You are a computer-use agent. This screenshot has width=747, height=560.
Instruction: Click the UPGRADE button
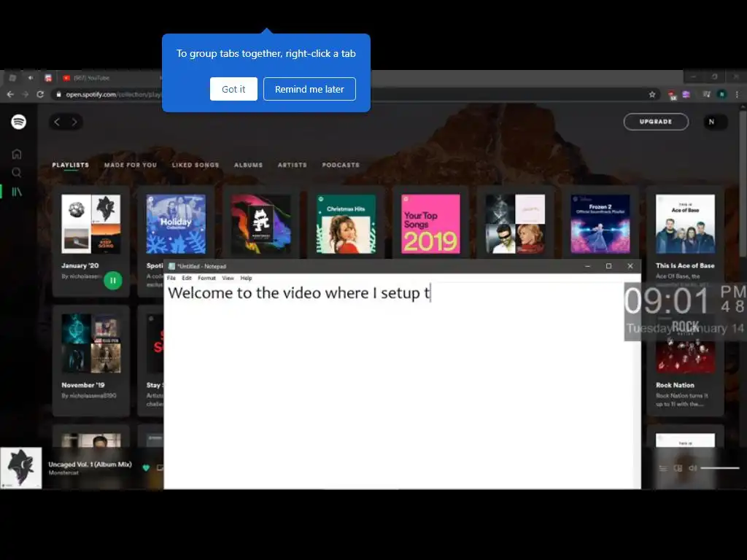point(656,122)
